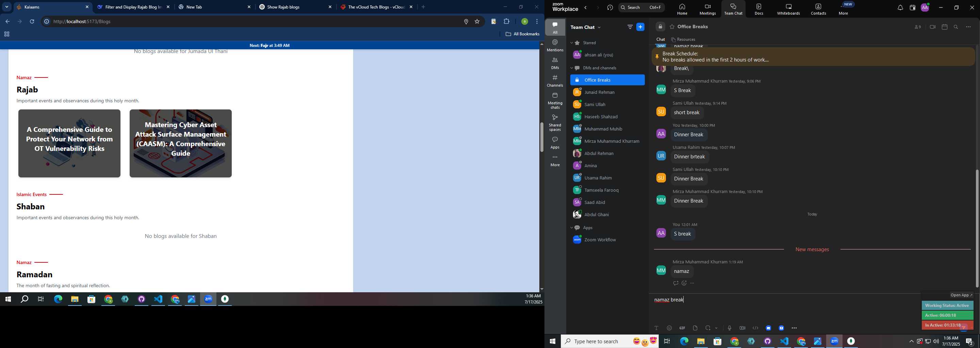The height and width of the screenshot is (348, 980).
Task: Go back with Zoom's back arrow
Action: [586, 7]
